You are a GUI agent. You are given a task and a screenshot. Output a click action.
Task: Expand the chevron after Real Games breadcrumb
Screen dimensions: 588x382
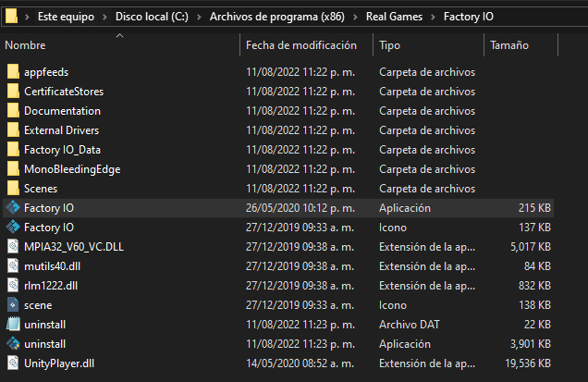click(x=435, y=17)
